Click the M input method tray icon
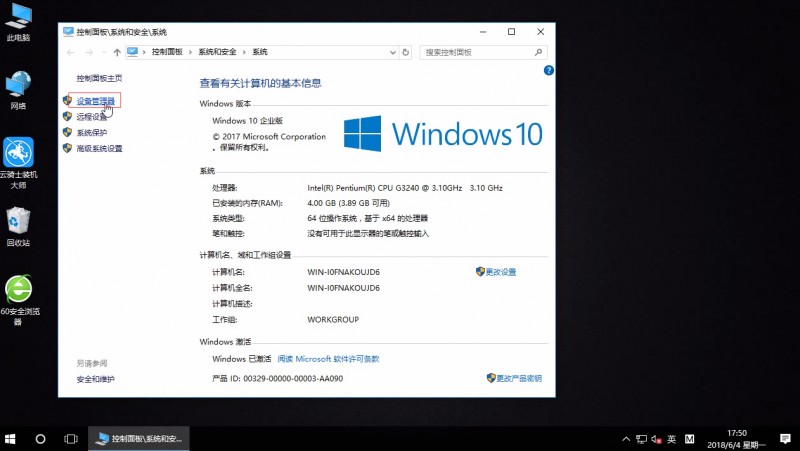The height and width of the screenshot is (451, 800). pyautogui.click(x=689, y=439)
